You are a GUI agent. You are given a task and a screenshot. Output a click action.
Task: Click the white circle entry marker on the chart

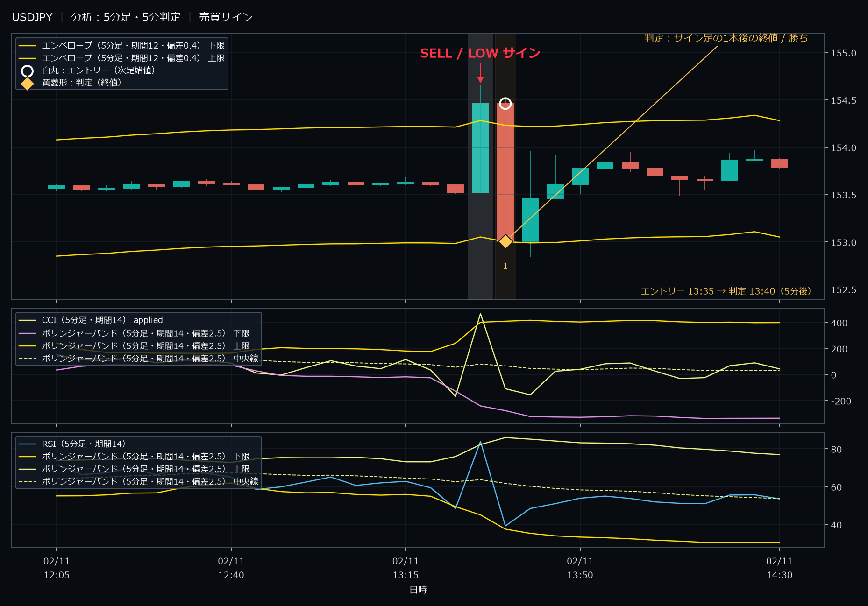pyautogui.click(x=505, y=103)
